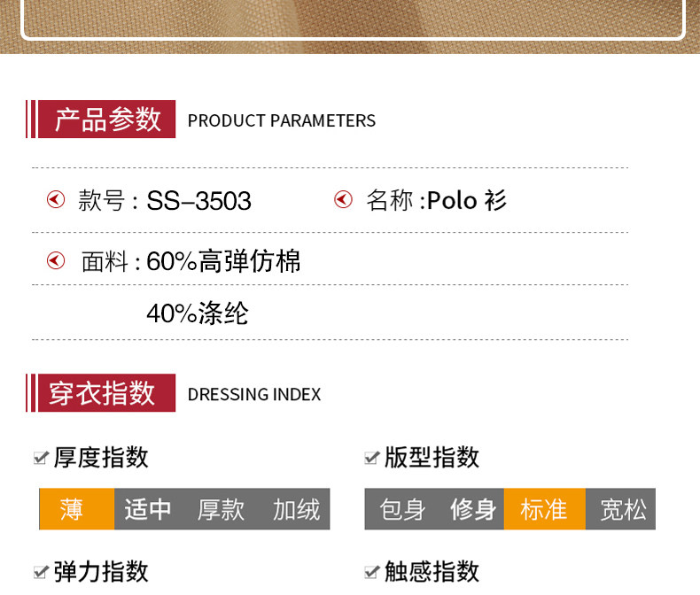Choose the 厚款 thickness option
The height and width of the screenshot is (595, 700).
pos(221,509)
